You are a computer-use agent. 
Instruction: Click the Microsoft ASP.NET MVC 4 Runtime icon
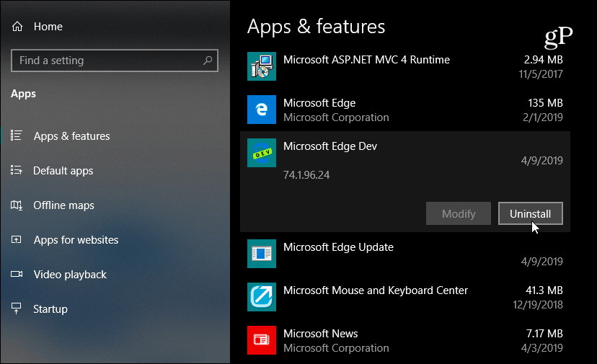click(262, 66)
